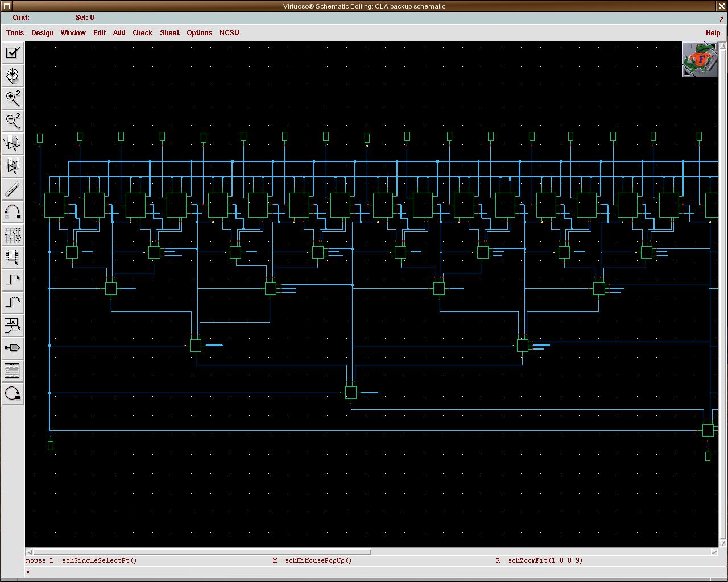Click the Save icon with downward arrow
The image size is (728, 582).
[13, 75]
